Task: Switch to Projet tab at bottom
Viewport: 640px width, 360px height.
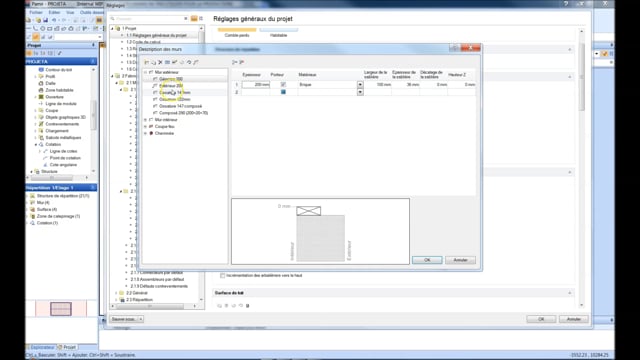Action: [x=67, y=347]
